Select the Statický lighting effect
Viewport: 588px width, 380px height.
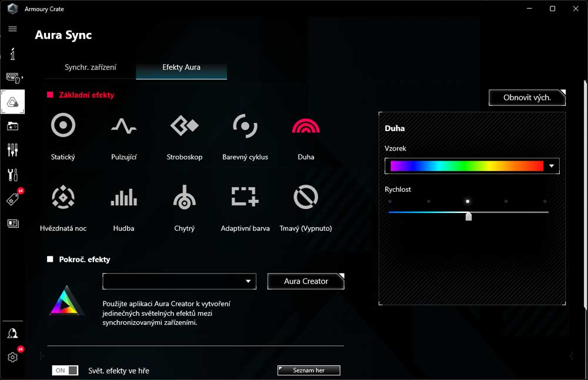[x=63, y=125]
